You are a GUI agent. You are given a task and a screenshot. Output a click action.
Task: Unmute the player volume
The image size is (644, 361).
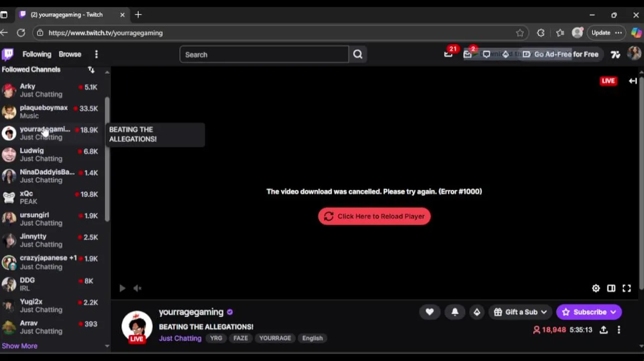tap(137, 288)
